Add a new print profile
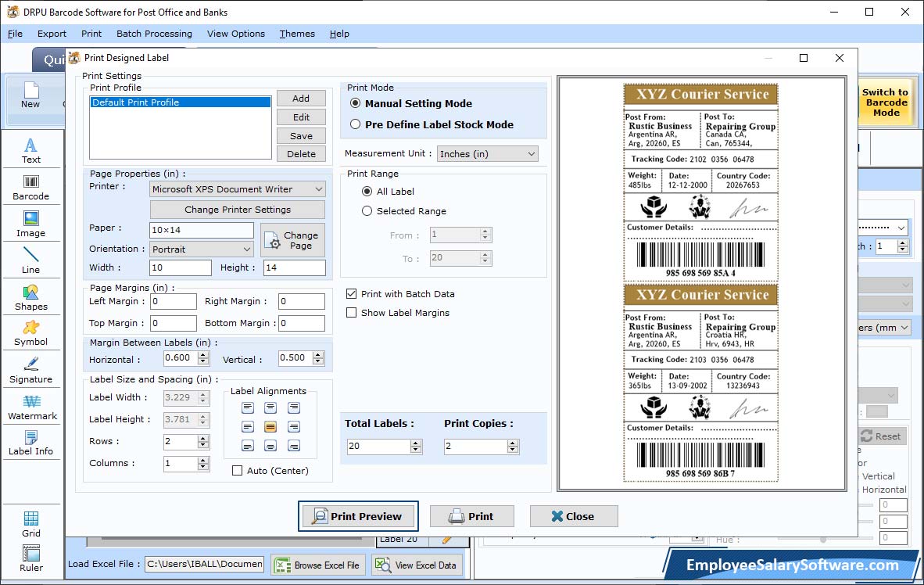This screenshot has width=924, height=585. coord(301,99)
